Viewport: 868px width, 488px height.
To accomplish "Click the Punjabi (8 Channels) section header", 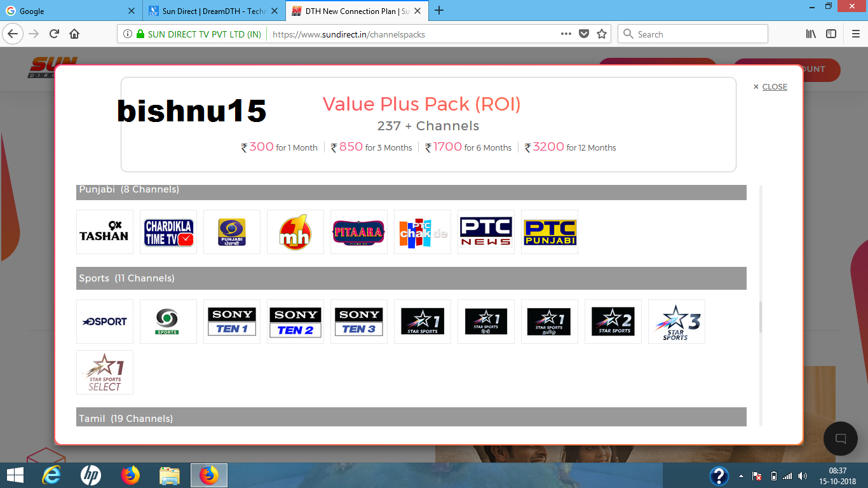I will [x=411, y=192].
